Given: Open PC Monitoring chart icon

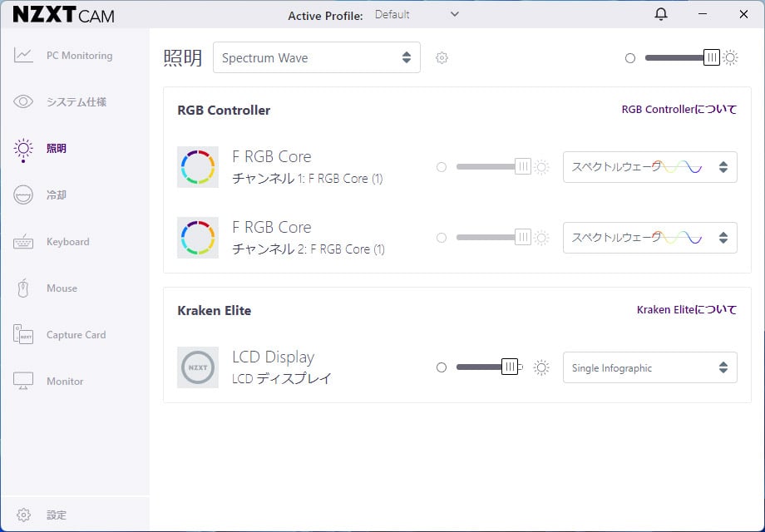Looking at the screenshot, I should point(23,55).
